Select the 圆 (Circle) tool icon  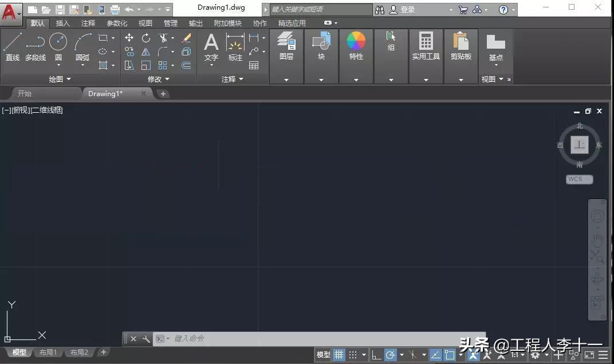(x=58, y=42)
